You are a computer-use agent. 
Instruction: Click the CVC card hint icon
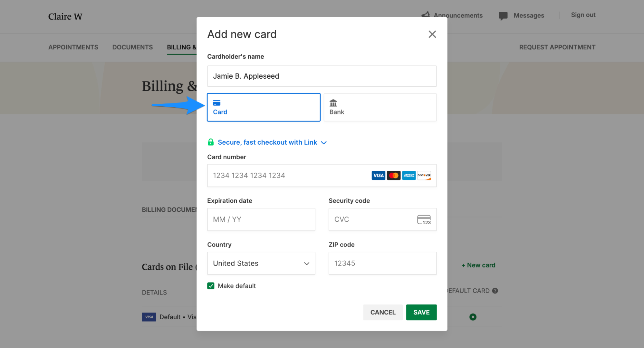pyautogui.click(x=424, y=220)
